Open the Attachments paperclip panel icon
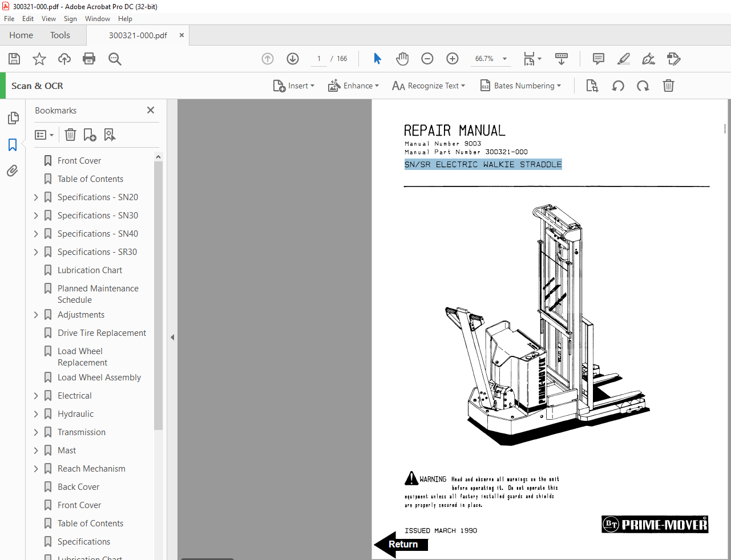The height and width of the screenshot is (560, 731). pyautogui.click(x=13, y=171)
